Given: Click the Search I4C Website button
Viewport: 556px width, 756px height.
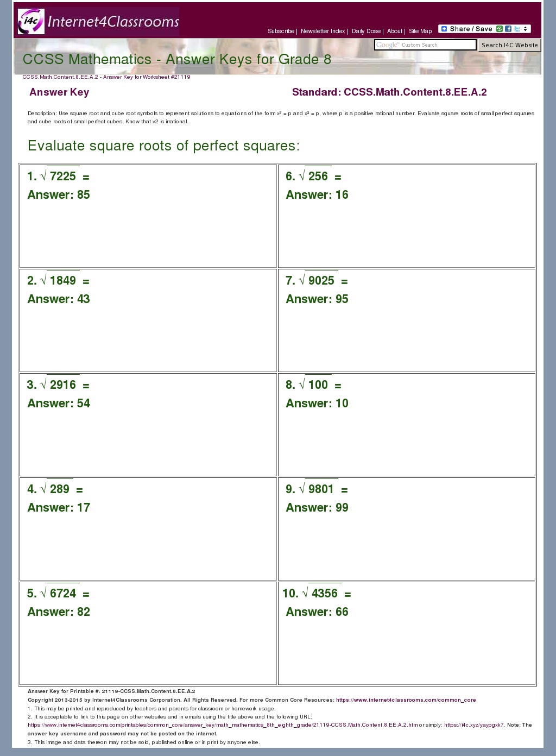Looking at the screenshot, I should [x=509, y=45].
